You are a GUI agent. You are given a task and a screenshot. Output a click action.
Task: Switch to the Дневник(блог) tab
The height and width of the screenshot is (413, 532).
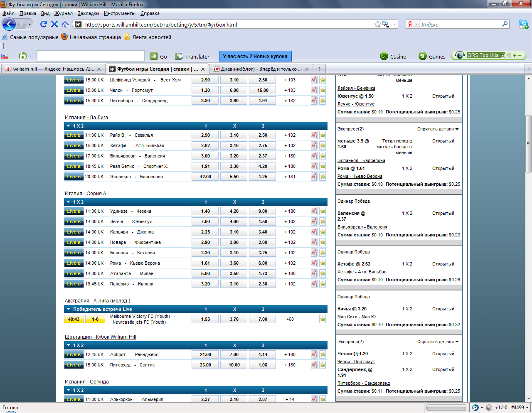[259, 69]
